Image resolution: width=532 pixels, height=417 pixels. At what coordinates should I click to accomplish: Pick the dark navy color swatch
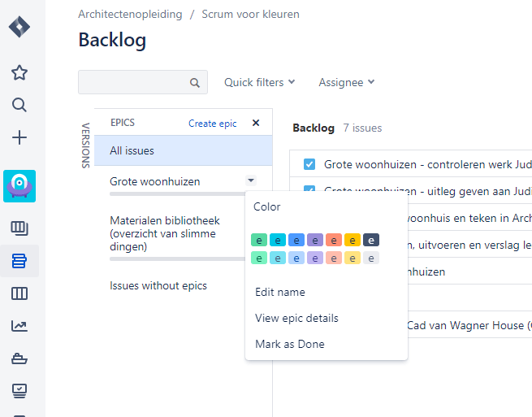[x=370, y=240]
